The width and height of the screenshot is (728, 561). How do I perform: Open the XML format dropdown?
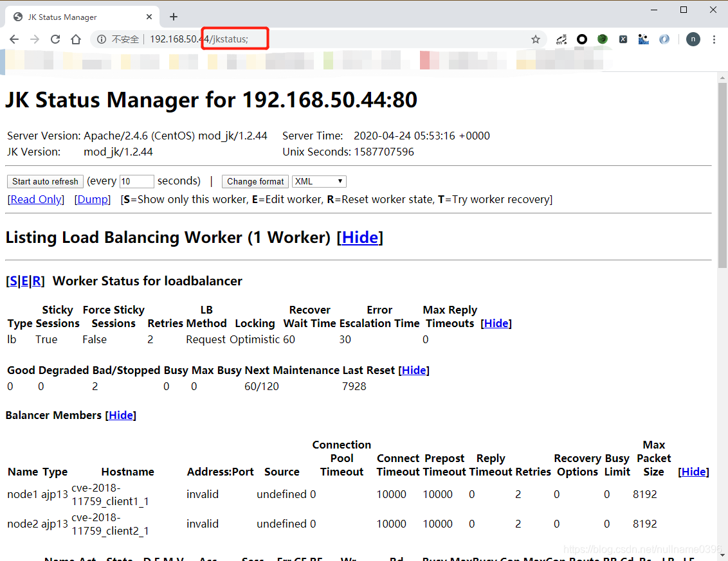coord(319,181)
